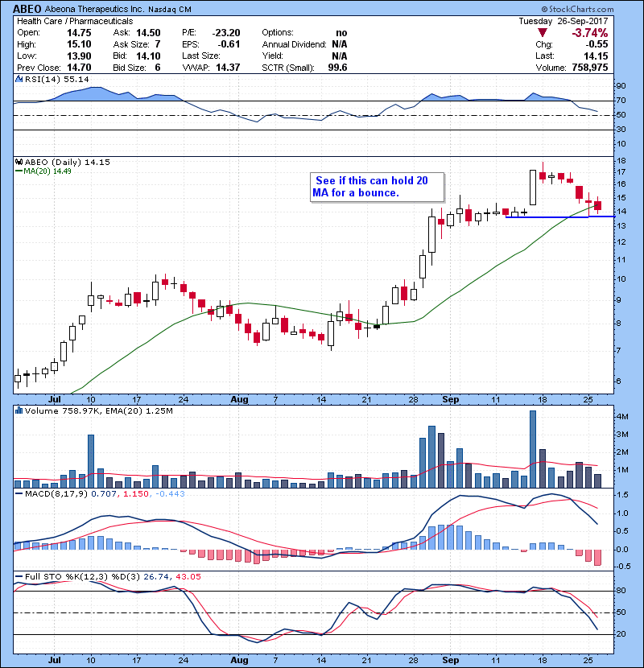Image resolution: width=644 pixels, height=668 pixels.
Task: Click the date Tuesday 26-Sep-2017
Action: point(563,21)
